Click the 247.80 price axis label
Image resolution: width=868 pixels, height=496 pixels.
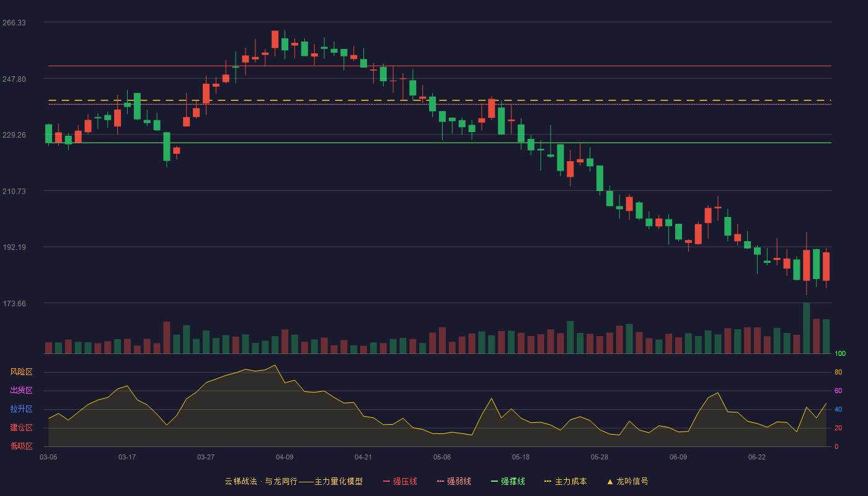coord(14,79)
